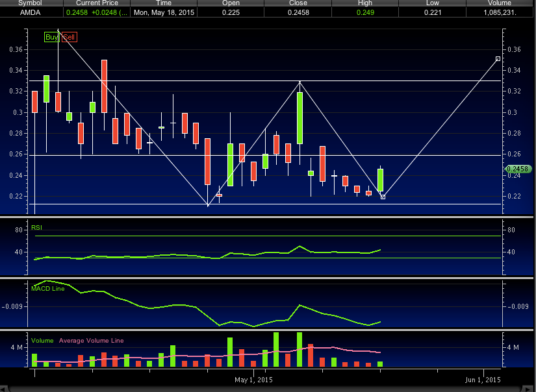Click the latest green candlestick at 0.2458
The height and width of the screenshot is (392, 536).
click(x=380, y=180)
